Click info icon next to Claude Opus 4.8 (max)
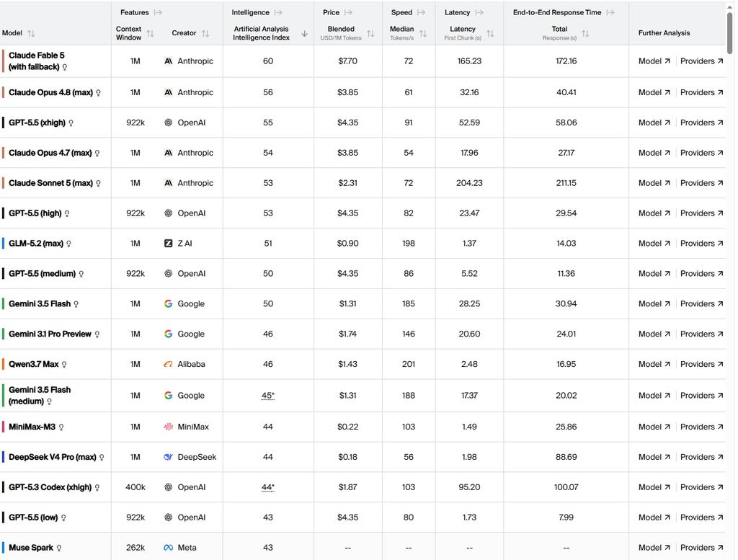738x560 pixels. 98,93
